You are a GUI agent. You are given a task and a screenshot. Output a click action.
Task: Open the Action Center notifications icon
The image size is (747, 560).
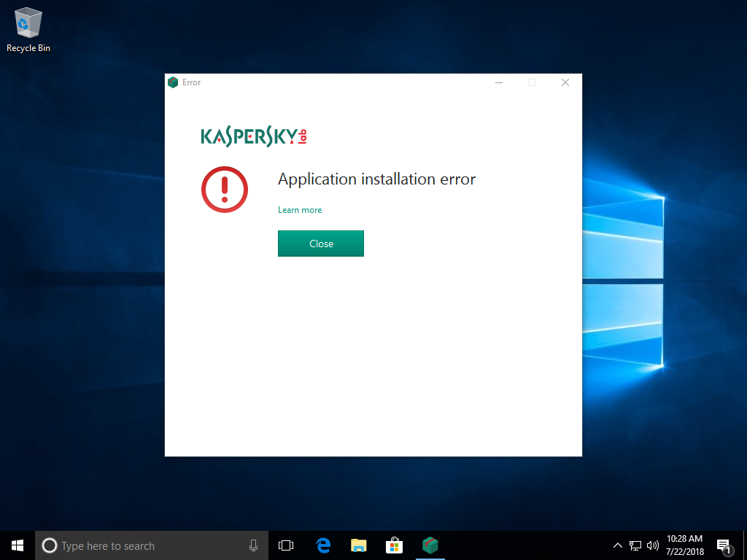pos(724,545)
